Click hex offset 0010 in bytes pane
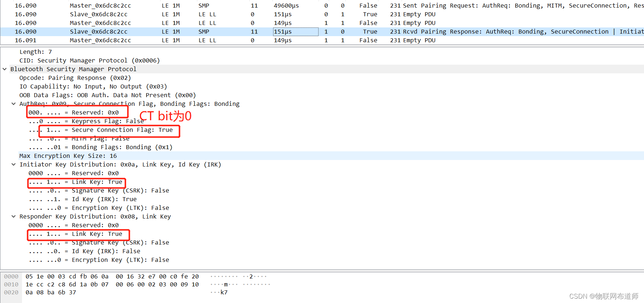 [x=11, y=284]
